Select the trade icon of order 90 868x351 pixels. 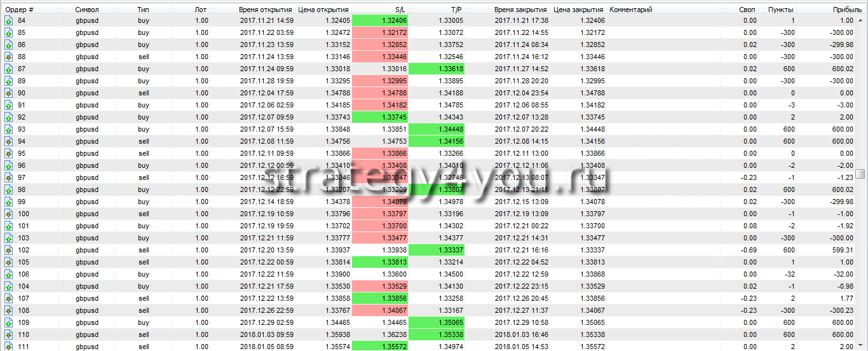(9, 93)
